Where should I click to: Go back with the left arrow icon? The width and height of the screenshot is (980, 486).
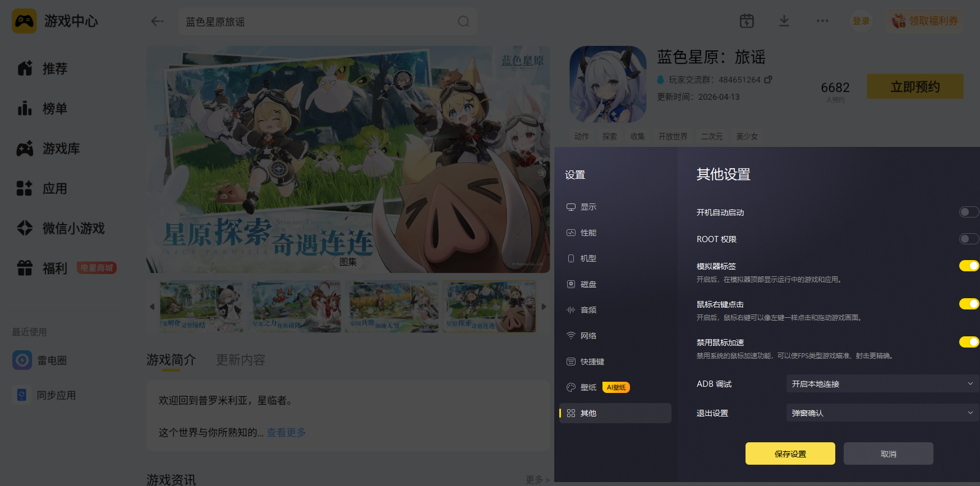[x=157, y=21]
